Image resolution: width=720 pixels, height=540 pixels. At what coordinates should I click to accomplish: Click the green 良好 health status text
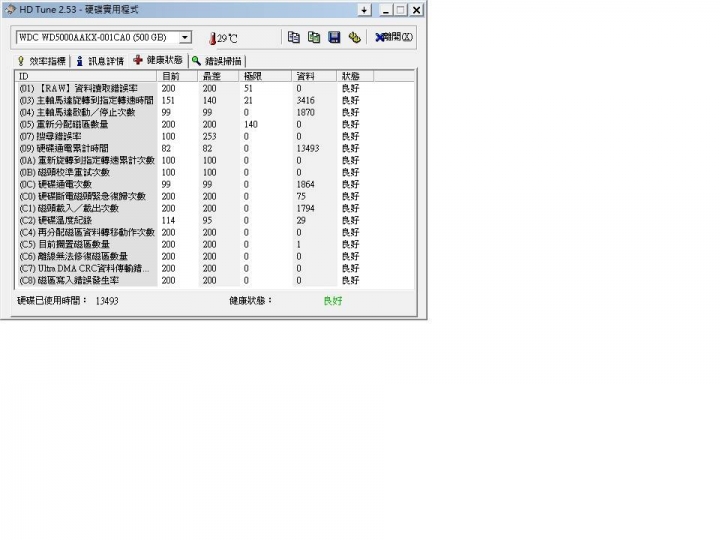[x=333, y=301]
